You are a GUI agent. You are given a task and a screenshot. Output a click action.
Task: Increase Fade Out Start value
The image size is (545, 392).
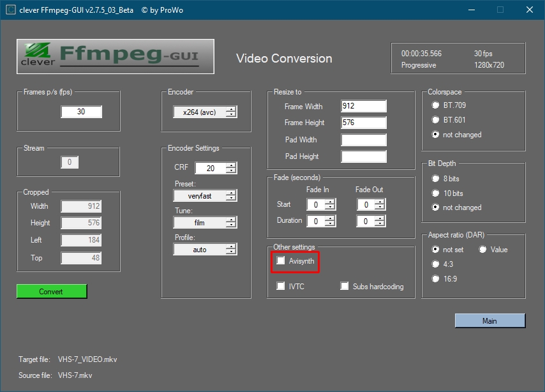380,201
